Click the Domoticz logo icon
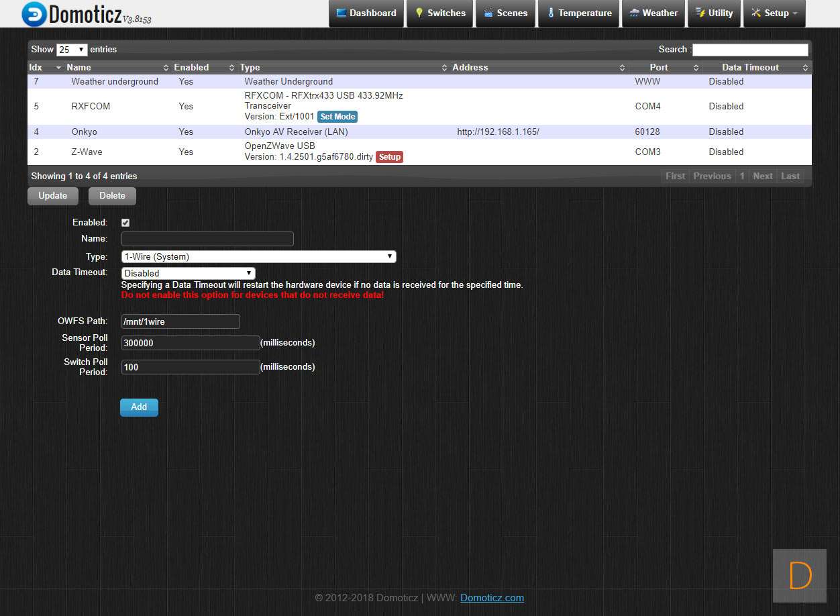Screen dimensions: 840x616 tap(34, 14)
